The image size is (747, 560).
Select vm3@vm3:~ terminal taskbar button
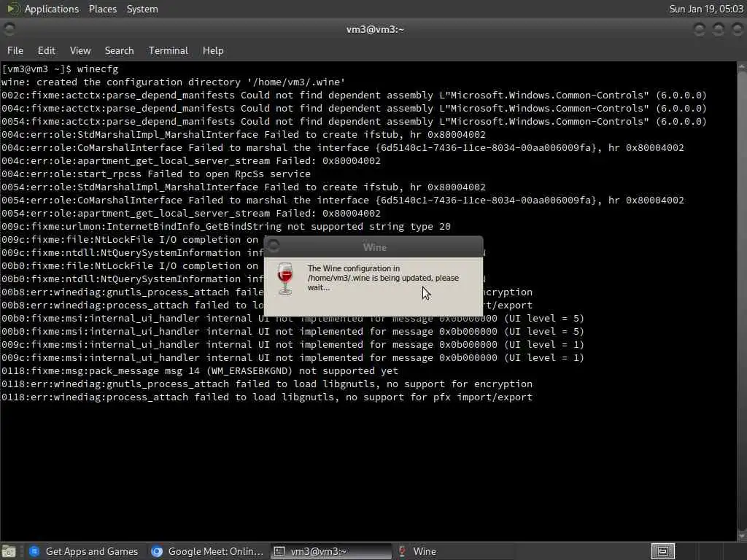click(332, 551)
